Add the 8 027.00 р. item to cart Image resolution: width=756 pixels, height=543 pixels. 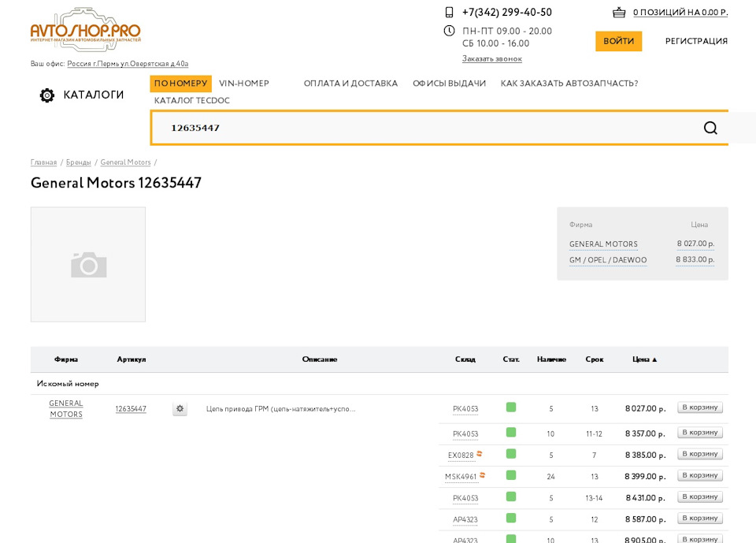[x=699, y=407]
